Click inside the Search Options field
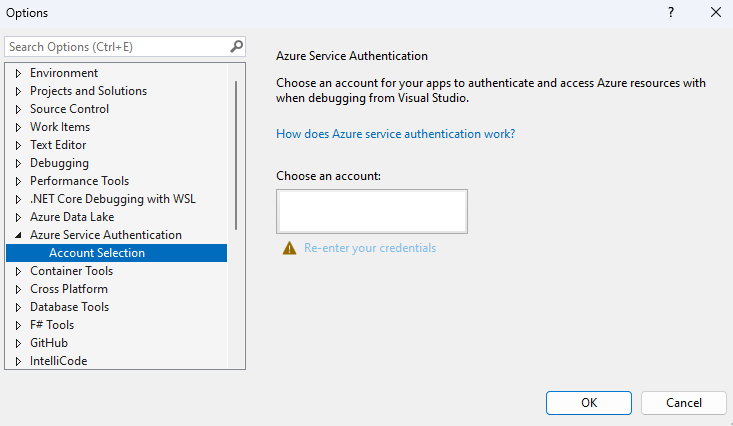The image size is (733, 426). click(x=115, y=46)
